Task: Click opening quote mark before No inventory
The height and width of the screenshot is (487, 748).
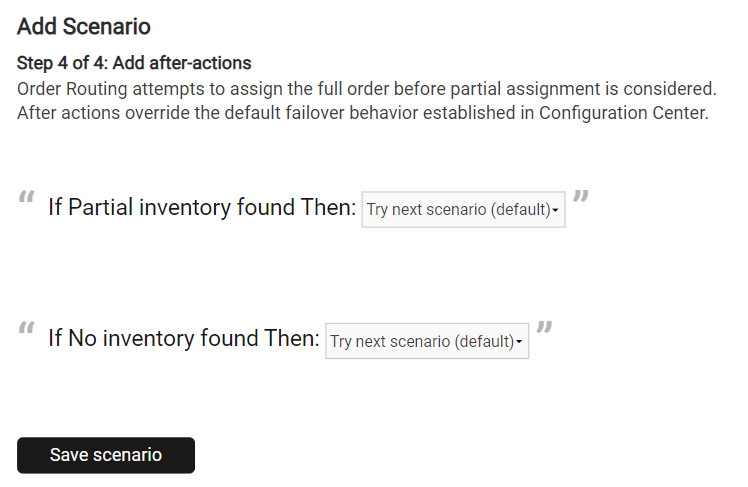Action: pyautogui.click(x=27, y=328)
